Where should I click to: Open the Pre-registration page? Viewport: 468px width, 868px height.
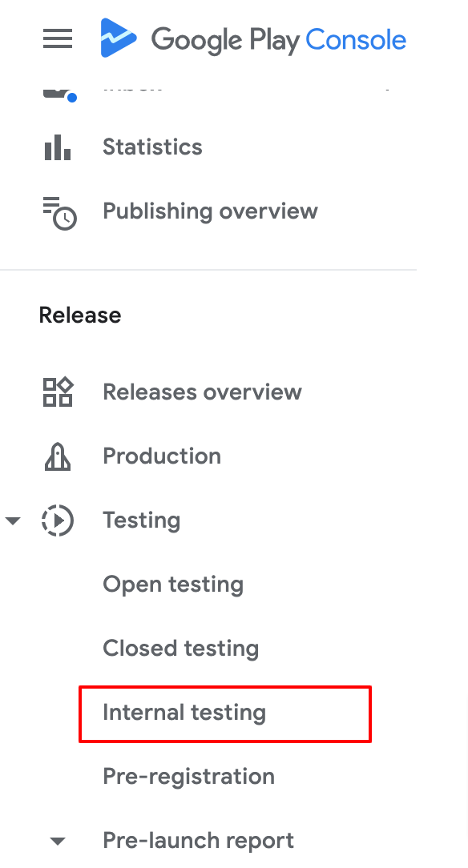pyautogui.click(x=188, y=777)
